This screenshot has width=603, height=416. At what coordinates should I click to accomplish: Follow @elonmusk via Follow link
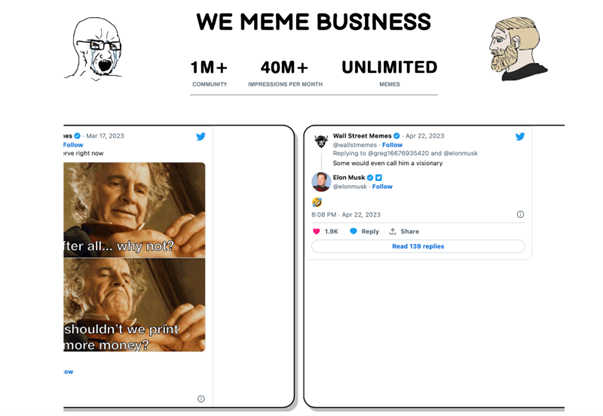coord(382,186)
